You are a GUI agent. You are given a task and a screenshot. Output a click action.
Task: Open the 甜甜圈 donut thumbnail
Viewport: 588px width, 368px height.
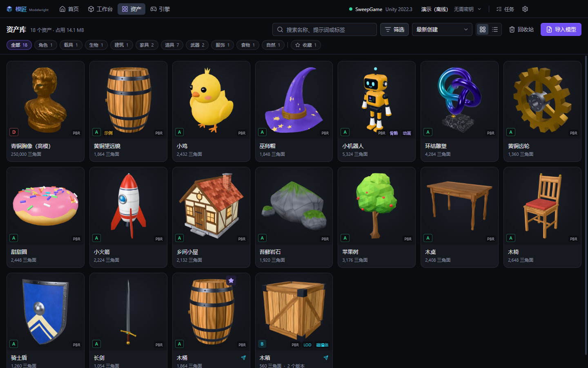tap(45, 206)
